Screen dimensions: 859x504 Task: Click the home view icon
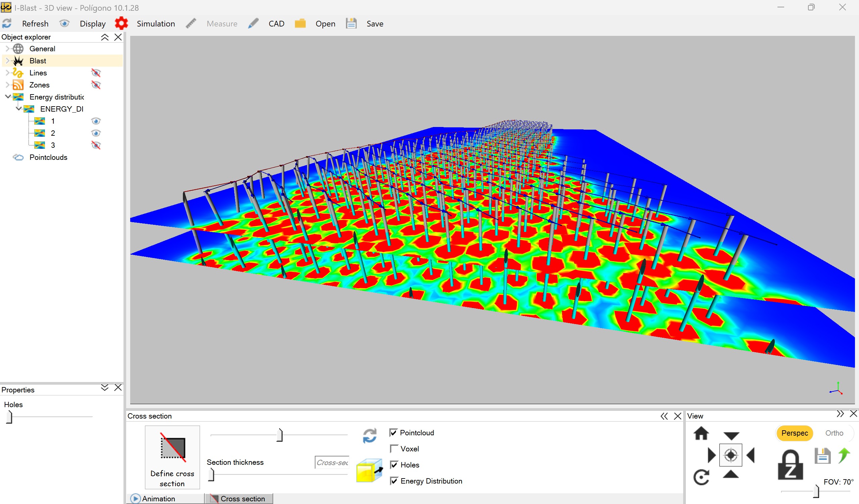(702, 434)
